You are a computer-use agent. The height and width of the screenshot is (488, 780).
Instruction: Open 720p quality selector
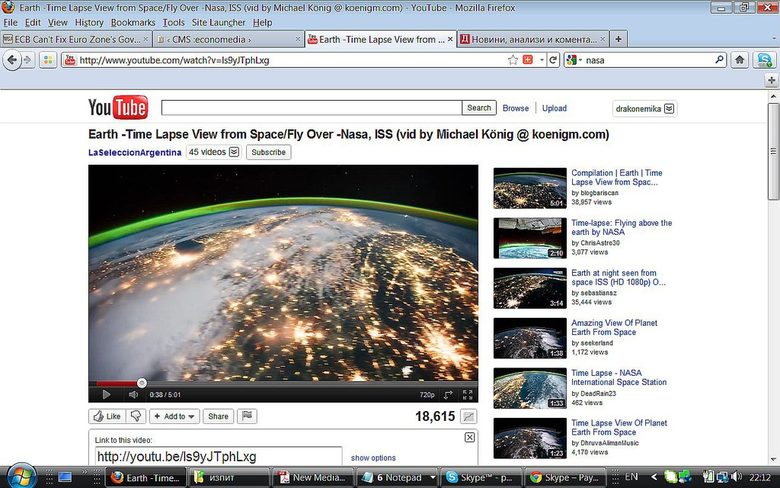(x=427, y=394)
